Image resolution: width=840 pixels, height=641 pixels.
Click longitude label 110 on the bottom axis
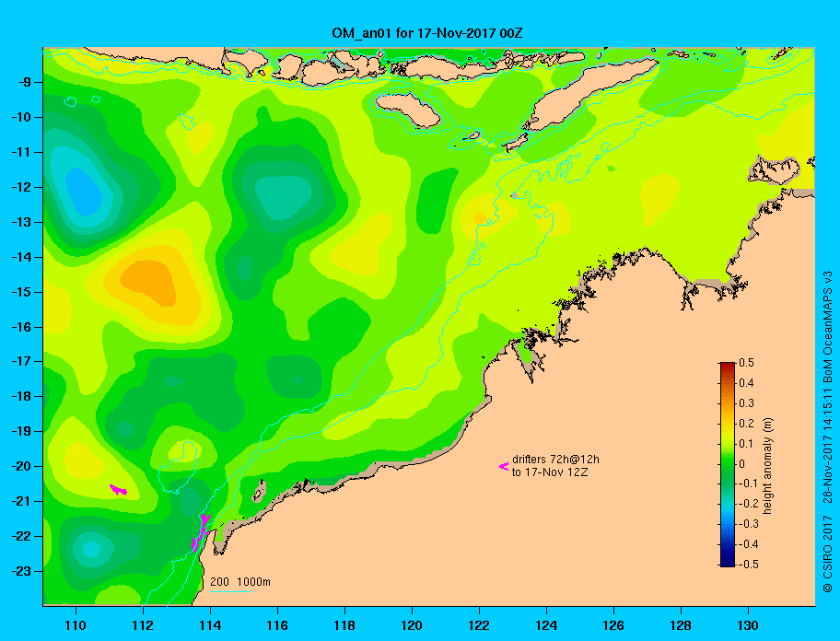(76, 625)
